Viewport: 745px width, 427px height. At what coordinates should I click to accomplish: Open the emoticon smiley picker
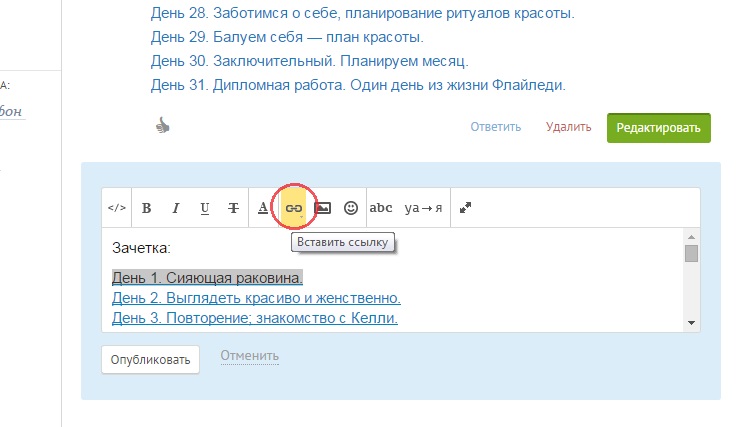[x=351, y=208]
